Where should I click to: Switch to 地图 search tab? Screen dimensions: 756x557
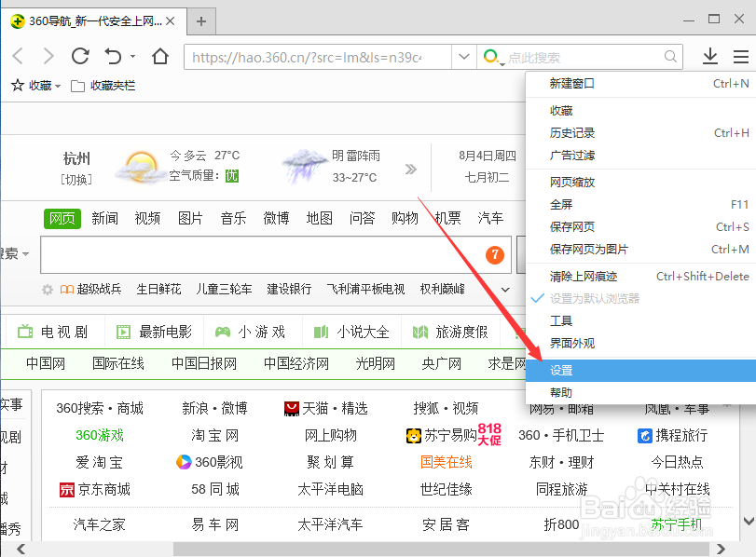tap(319, 218)
